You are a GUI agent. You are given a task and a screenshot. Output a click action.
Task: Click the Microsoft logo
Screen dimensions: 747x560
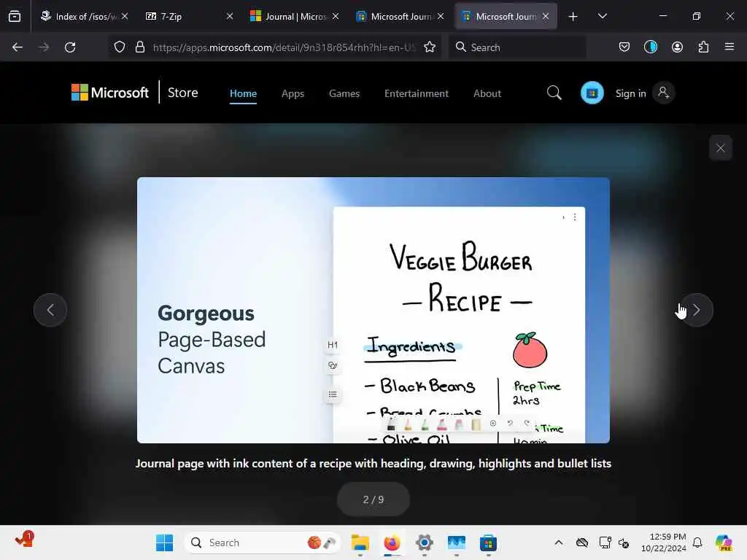110,93
